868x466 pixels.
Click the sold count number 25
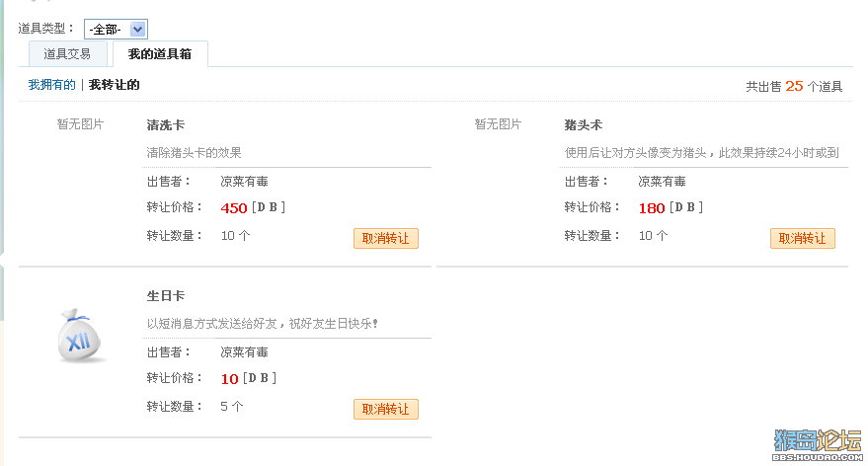[794, 86]
